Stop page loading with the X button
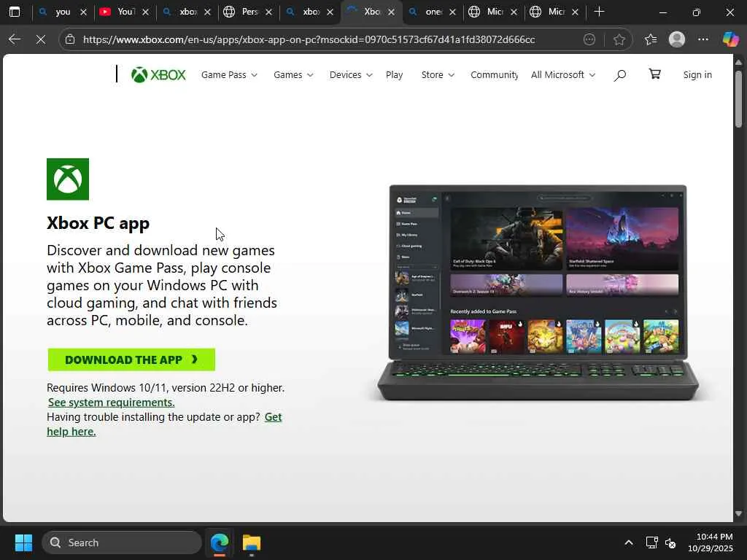This screenshot has width=747, height=560. click(41, 39)
